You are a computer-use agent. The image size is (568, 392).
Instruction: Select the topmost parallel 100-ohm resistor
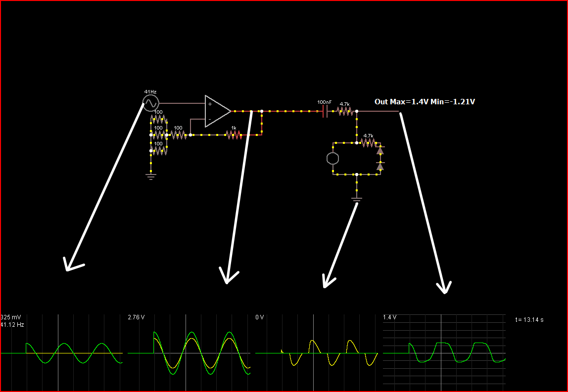coord(158,119)
